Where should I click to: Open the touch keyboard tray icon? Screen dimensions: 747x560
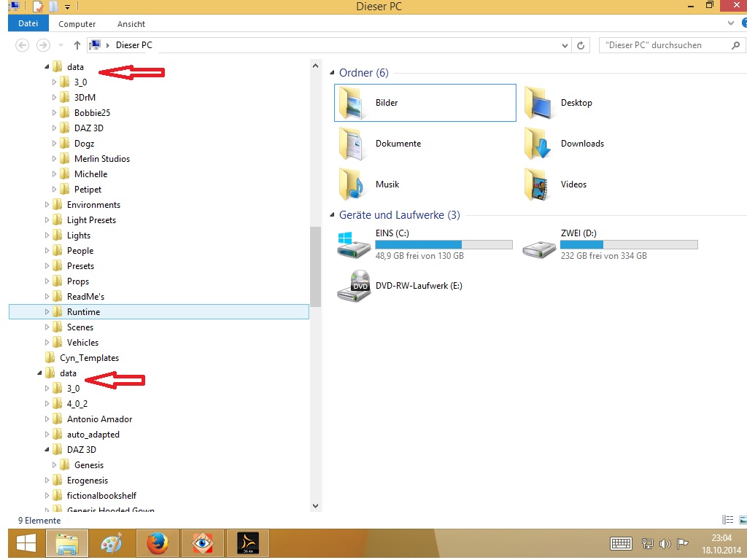621,543
